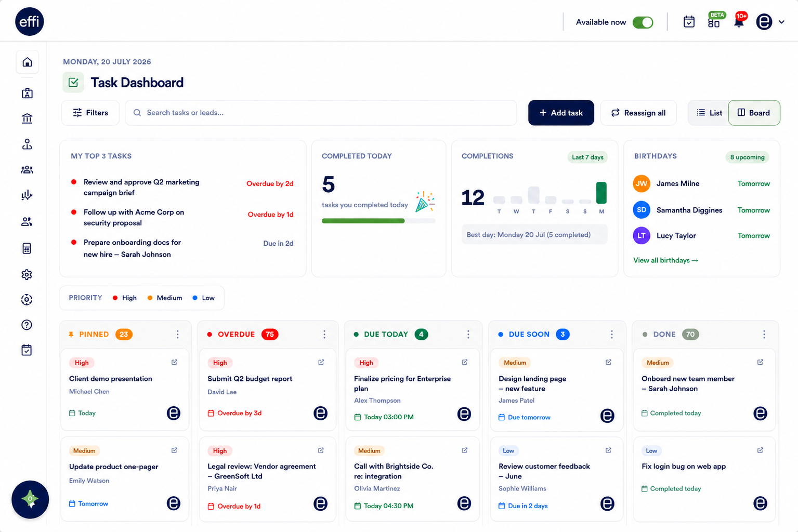Open Update product one-pager external link icon
The width and height of the screenshot is (798, 532).
(x=174, y=450)
